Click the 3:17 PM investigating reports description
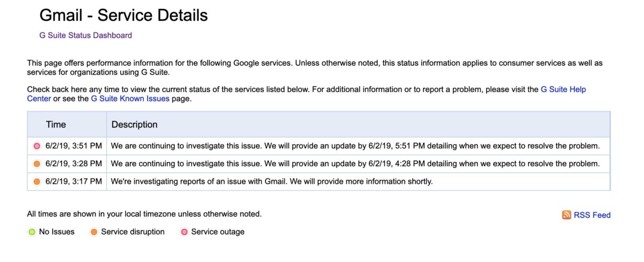644x262 pixels. (272, 182)
